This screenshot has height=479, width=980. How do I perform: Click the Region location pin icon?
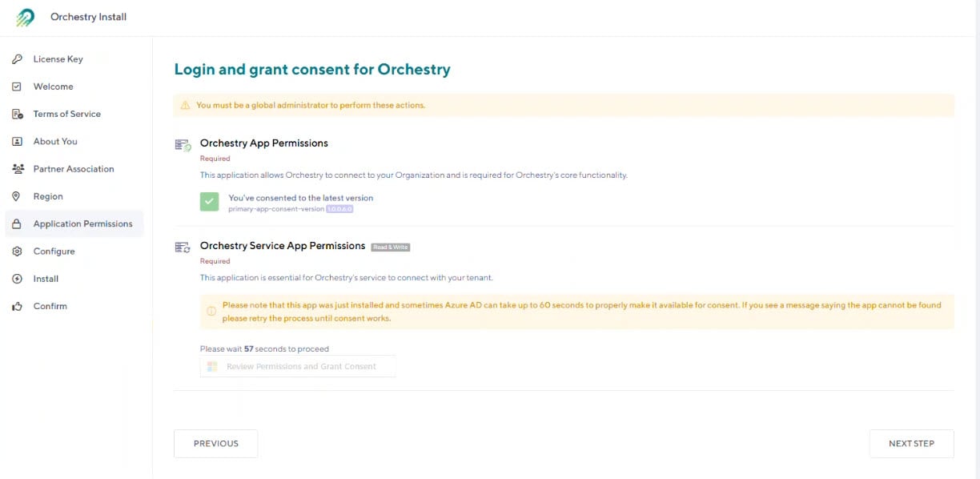pos(17,196)
